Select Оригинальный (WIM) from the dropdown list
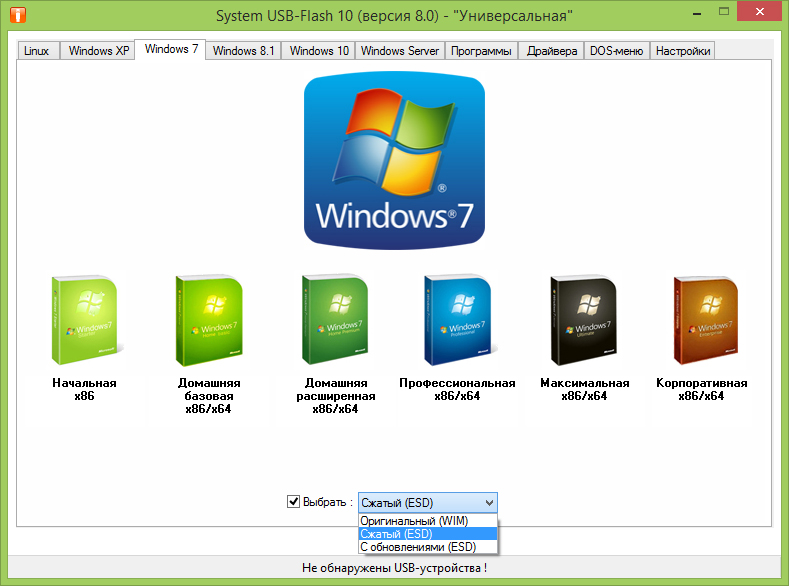789x586 pixels. coord(428,521)
